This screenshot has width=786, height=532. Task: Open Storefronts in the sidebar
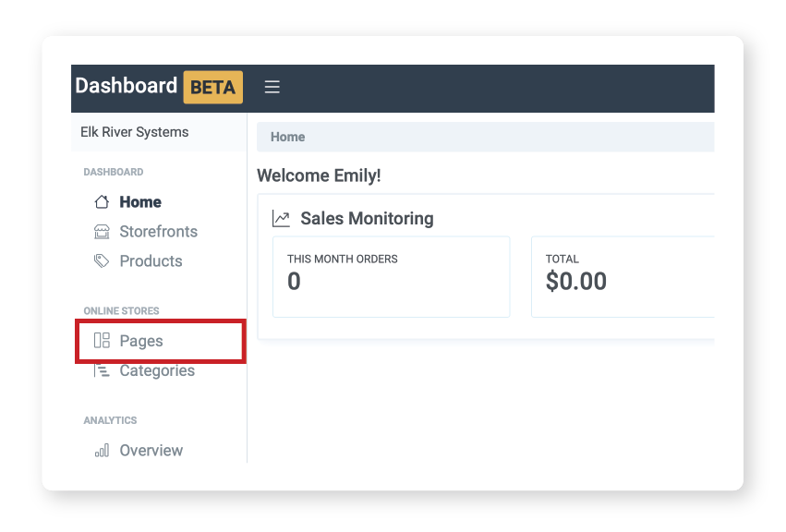coord(158,232)
